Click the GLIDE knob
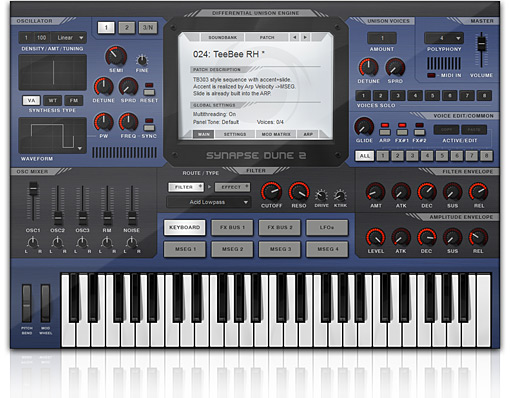 364,126
